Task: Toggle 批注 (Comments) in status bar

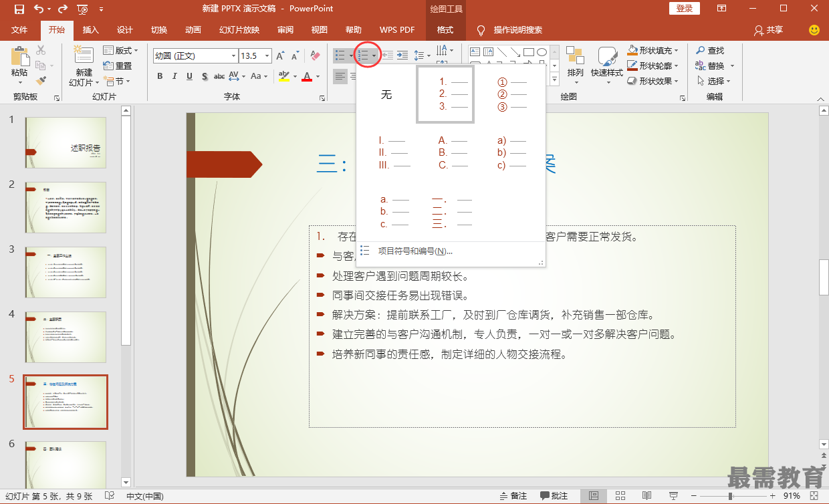Action: [x=554, y=496]
